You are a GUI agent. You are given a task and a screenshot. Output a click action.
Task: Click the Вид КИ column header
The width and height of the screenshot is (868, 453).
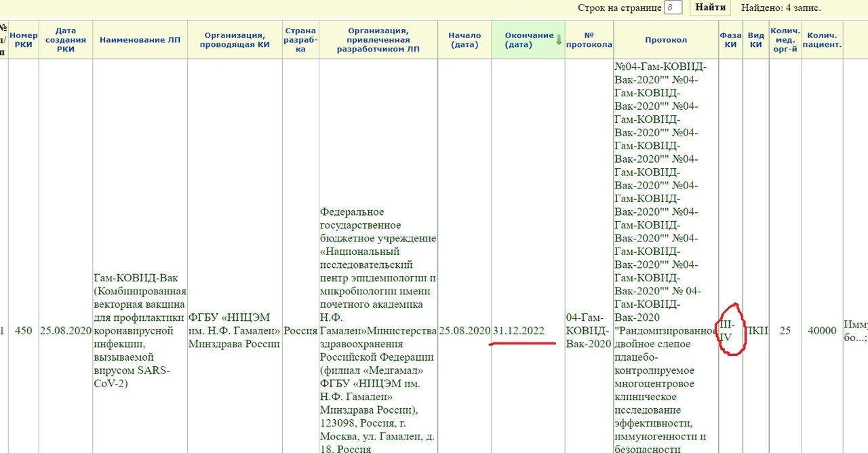click(x=756, y=40)
